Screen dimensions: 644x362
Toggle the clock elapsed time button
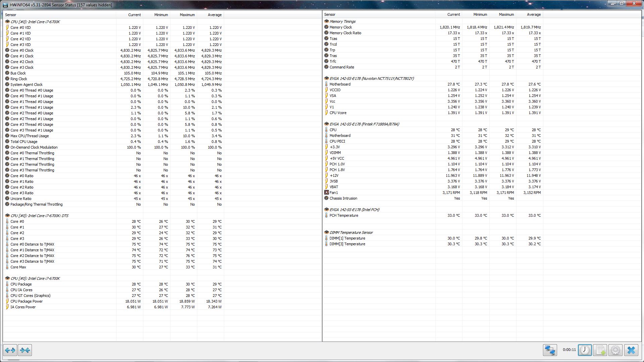[585, 350]
